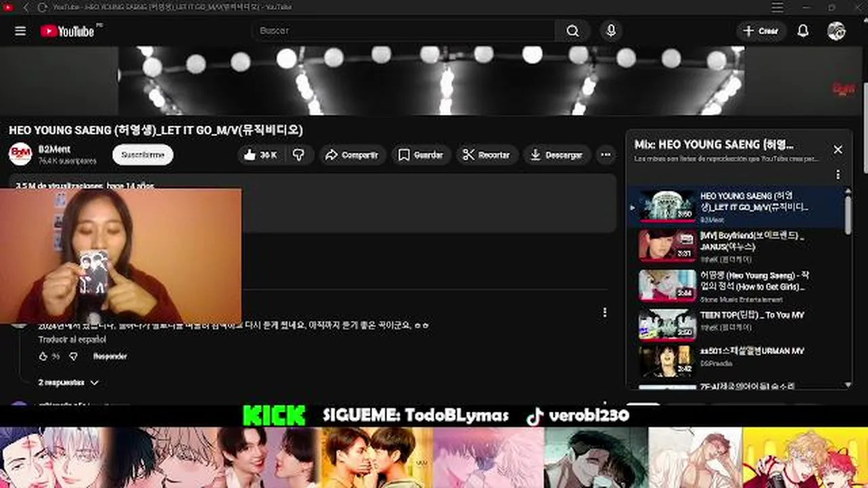Click the webcam overlay window

pos(121,256)
